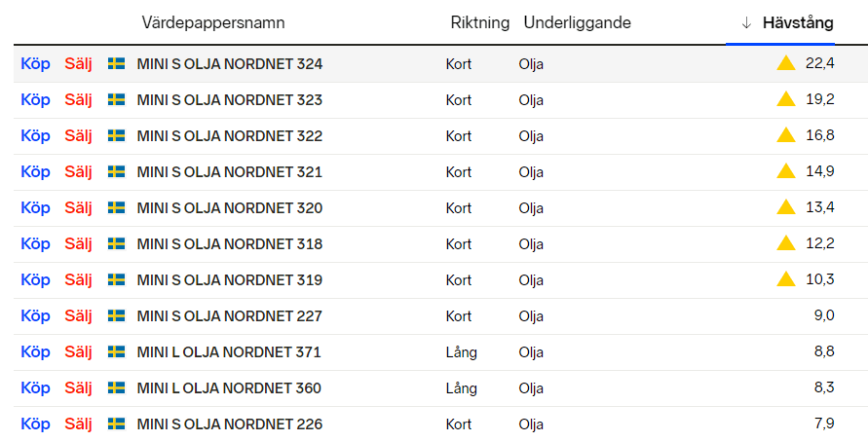The width and height of the screenshot is (868, 442).
Task: Open MINI L OLJA NORDNET 360 link
Action: (229, 387)
